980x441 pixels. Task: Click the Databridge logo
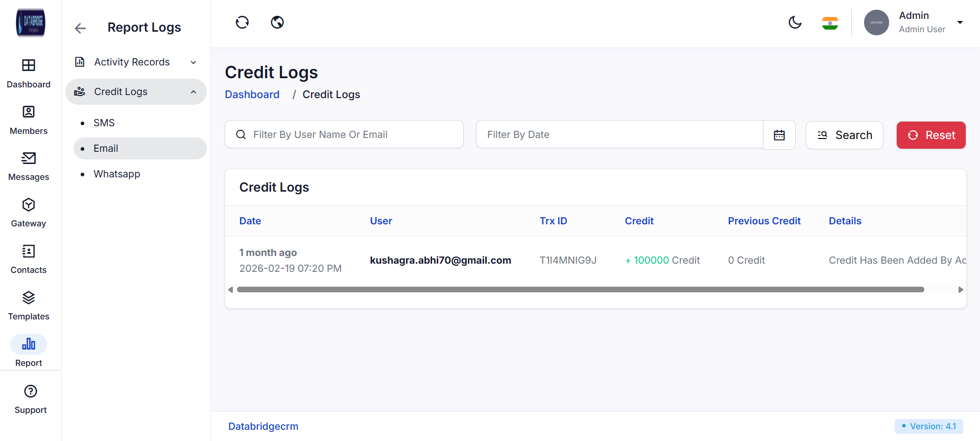tap(31, 23)
